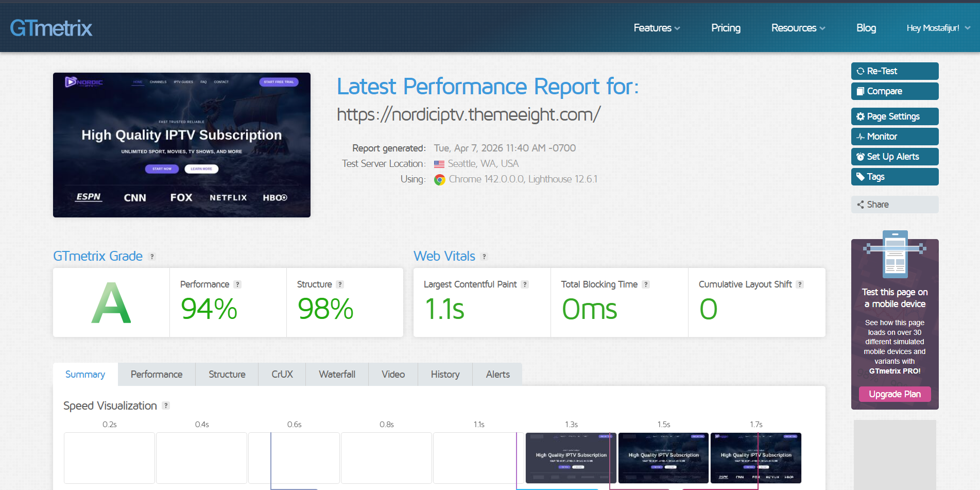Expand the Features dropdown menu
Screen dimensions: 980x490
pyautogui.click(x=657, y=28)
